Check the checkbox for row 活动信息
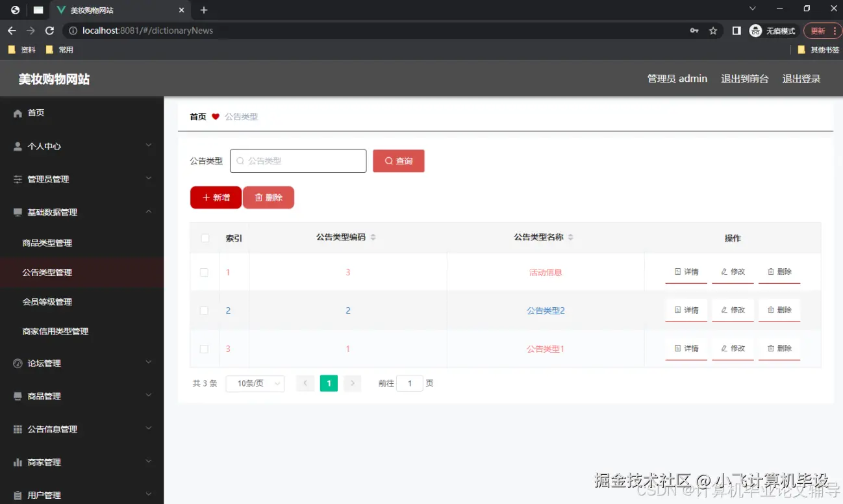This screenshot has height=504, width=843. point(205,272)
